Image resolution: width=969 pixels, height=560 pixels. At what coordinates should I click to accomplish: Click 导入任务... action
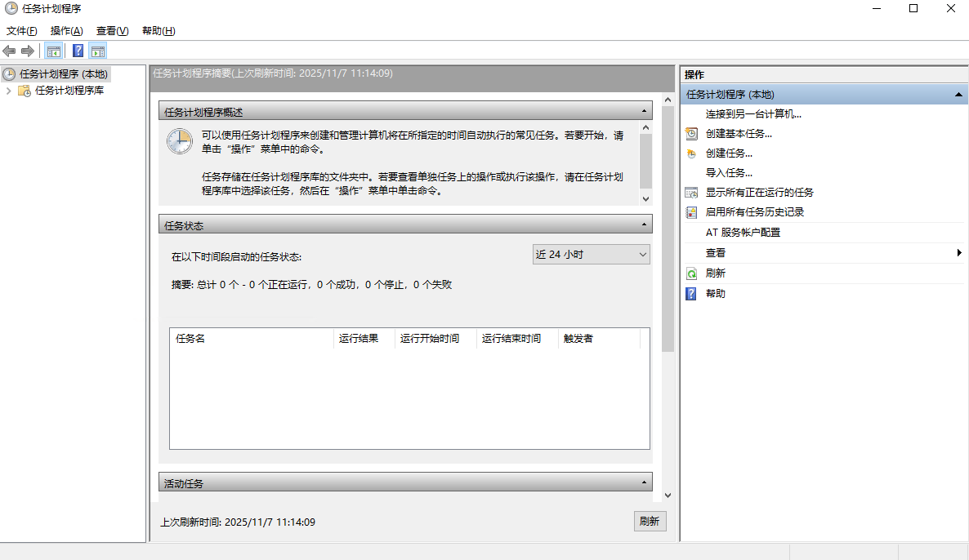[730, 173]
